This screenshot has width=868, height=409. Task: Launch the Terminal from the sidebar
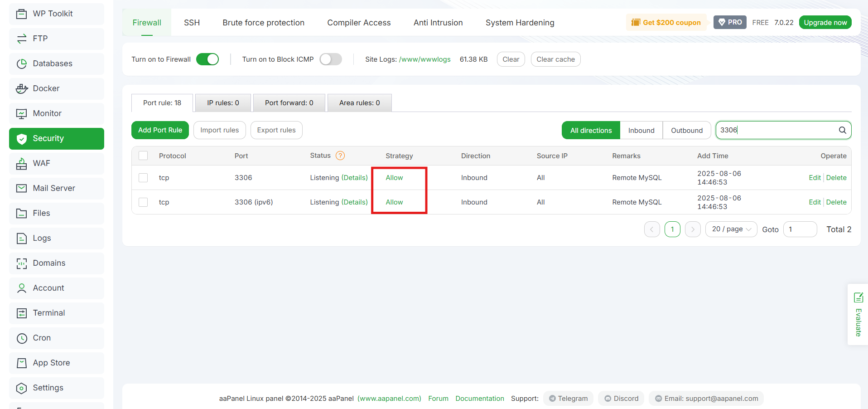coord(48,313)
